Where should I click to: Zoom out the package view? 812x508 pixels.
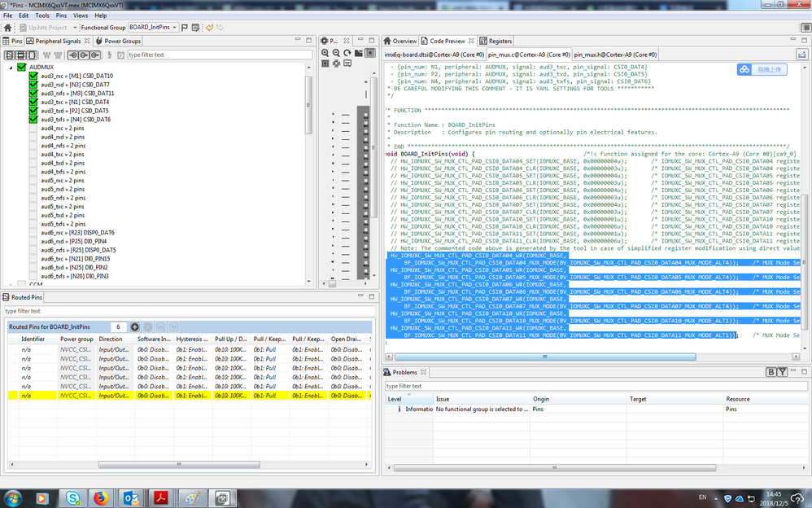tap(336, 53)
